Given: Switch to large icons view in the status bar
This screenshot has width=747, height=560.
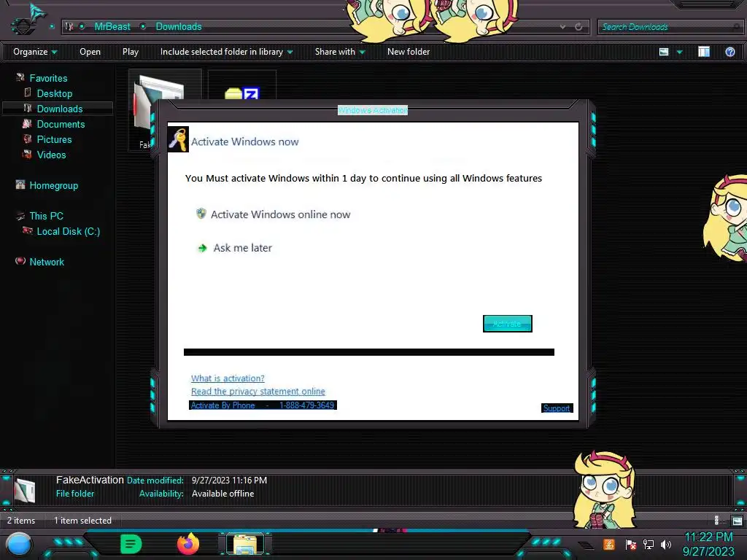Looking at the screenshot, I should 737,521.
